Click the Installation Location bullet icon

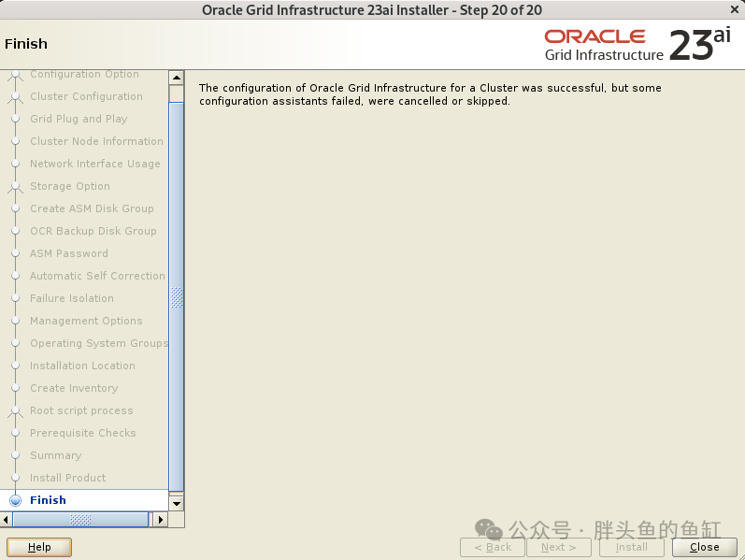click(x=16, y=366)
